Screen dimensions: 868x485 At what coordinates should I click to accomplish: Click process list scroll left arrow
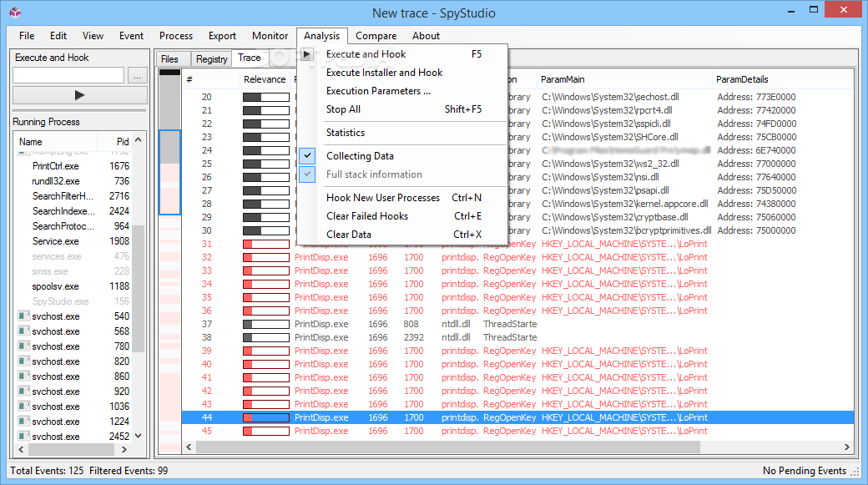(21, 450)
